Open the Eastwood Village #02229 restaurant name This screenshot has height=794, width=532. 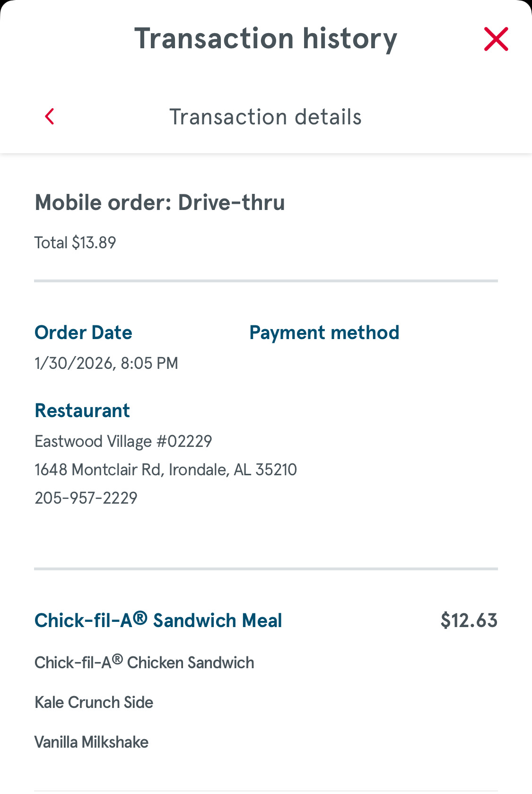click(123, 441)
